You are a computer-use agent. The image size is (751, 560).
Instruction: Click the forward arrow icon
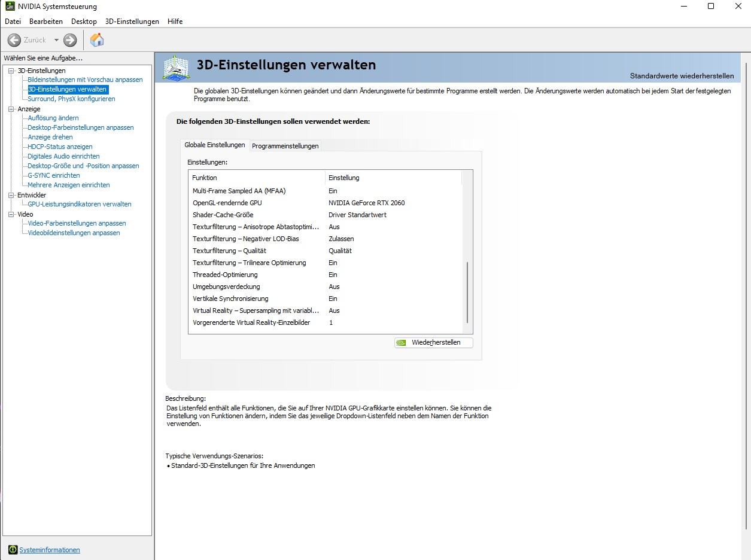[70, 40]
